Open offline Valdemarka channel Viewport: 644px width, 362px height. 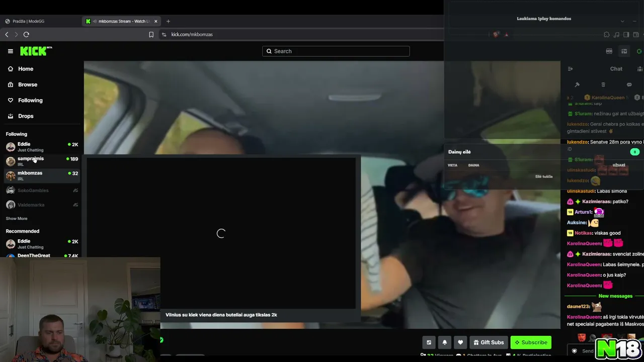(x=42, y=205)
